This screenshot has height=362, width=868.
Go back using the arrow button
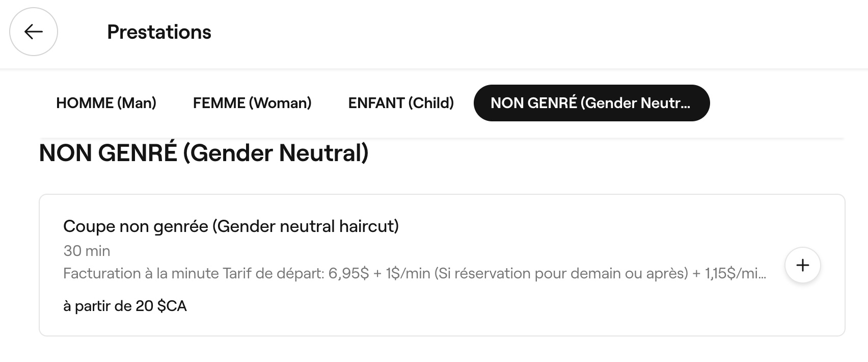34,32
